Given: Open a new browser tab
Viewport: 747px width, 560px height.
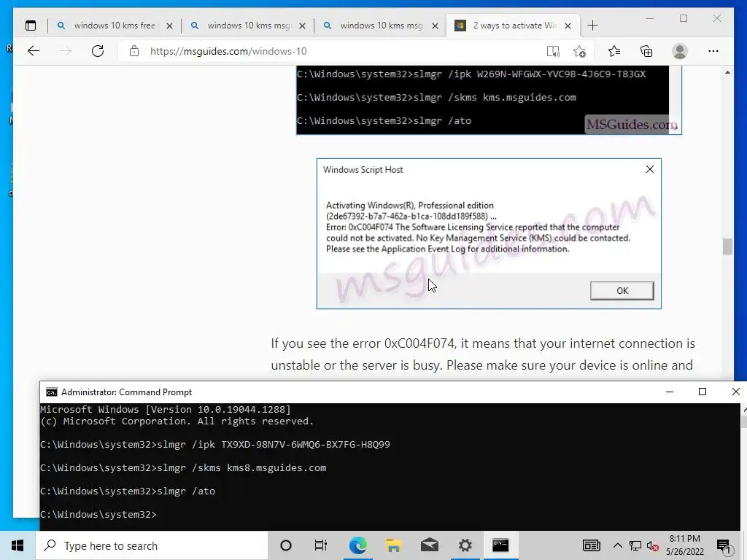Looking at the screenshot, I should click(592, 26).
